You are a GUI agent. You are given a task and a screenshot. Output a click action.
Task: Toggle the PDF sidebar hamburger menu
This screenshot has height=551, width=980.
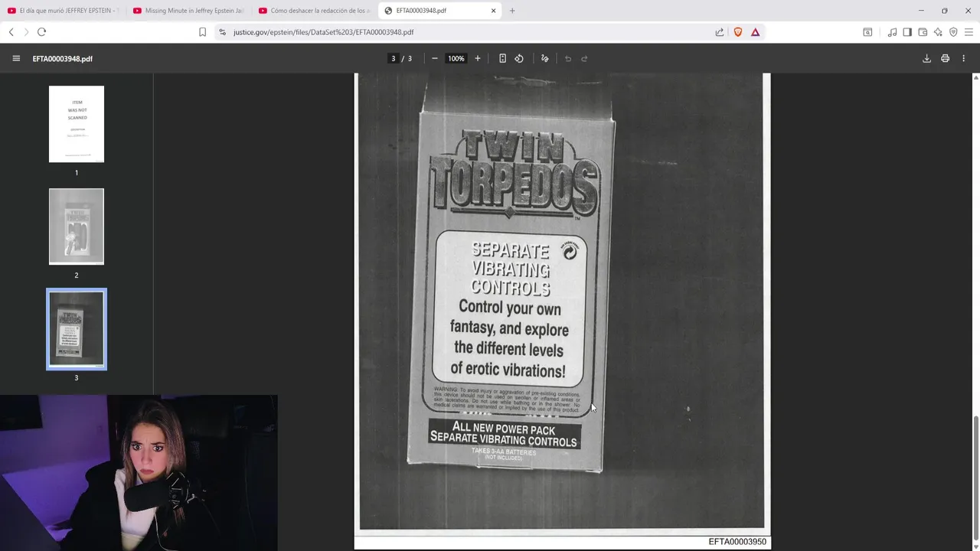click(16, 58)
